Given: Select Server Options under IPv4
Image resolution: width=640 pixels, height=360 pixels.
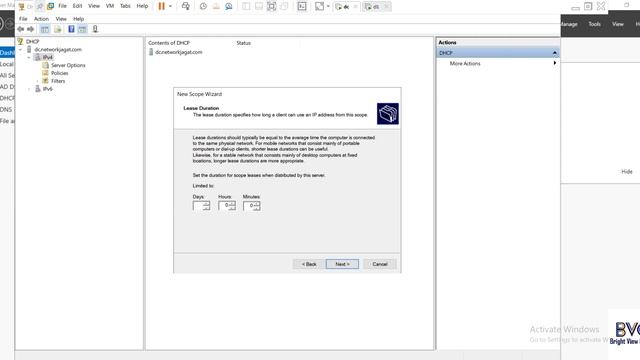Looking at the screenshot, I should (68, 65).
